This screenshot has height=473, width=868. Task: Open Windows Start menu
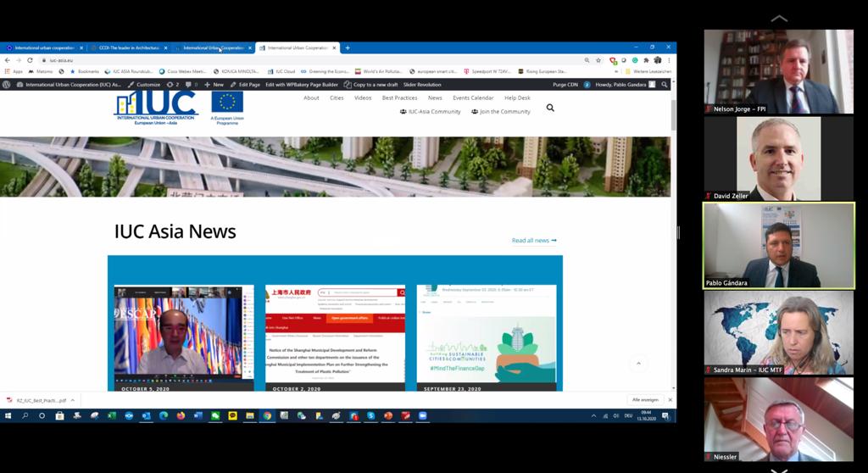[x=8, y=416]
